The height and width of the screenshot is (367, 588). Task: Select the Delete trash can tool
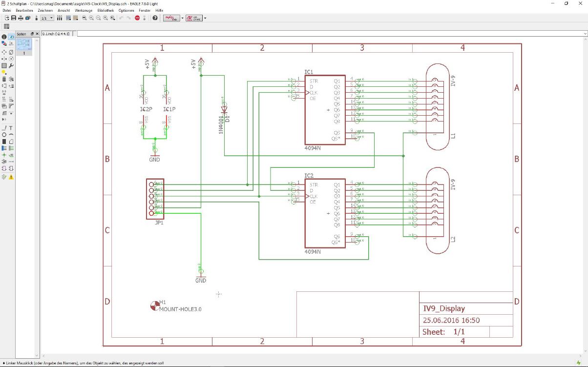4,79
